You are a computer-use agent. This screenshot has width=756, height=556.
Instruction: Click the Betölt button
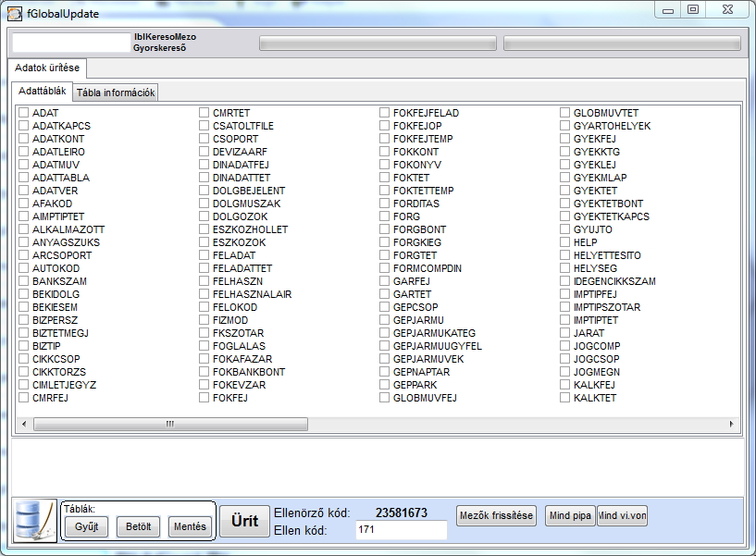139,526
